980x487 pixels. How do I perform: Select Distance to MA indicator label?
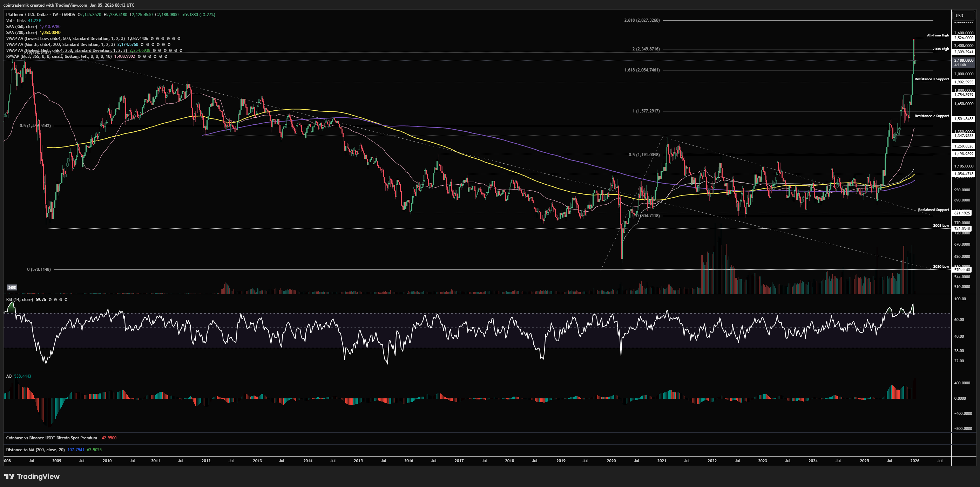(35, 450)
